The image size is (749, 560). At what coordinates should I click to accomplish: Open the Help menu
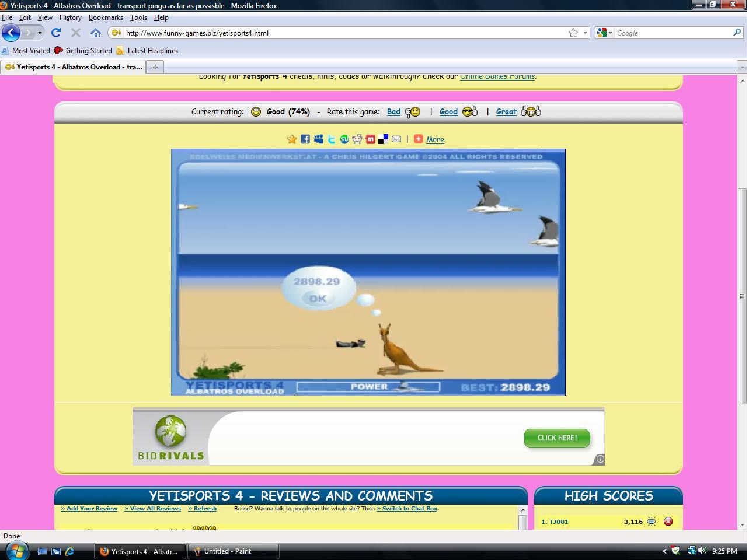[x=161, y=17]
